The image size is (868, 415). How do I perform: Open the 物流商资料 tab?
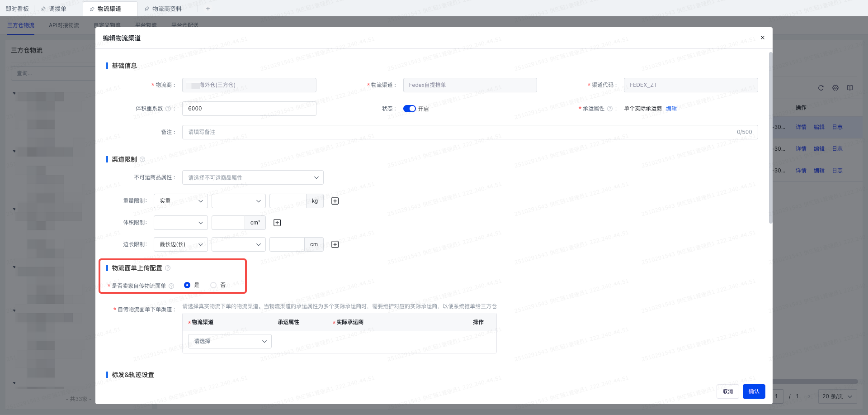(167, 9)
